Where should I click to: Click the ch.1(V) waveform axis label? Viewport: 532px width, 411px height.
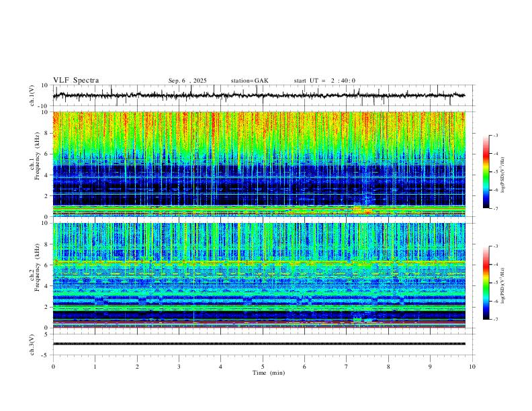click(32, 95)
